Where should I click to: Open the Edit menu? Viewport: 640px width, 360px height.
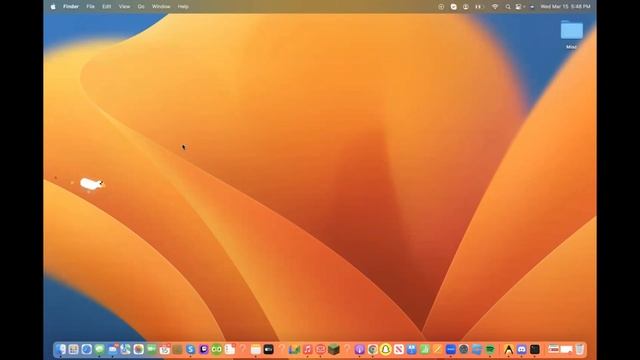coord(107,7)
